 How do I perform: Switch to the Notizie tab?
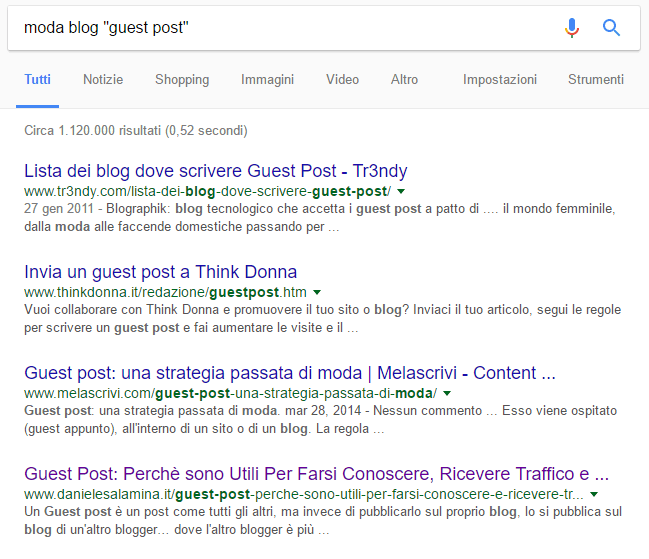103,80
